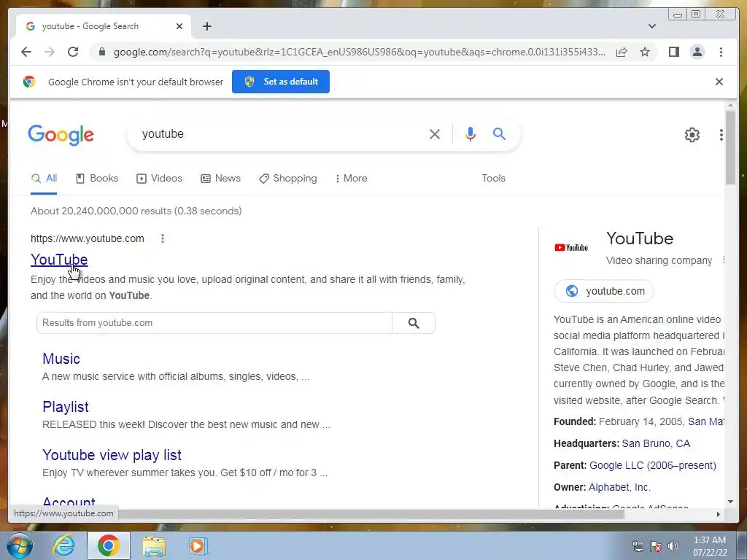Open the Chrome side panel
This screenshot has width=747, height=560.
tap(673, 52)
